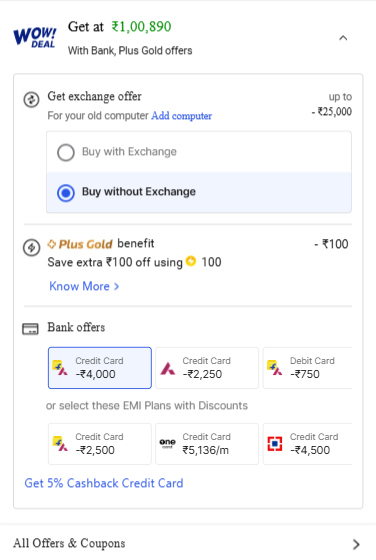
Task: Pick the Debit Card -₹750 offer
Action: pos(307,368)
